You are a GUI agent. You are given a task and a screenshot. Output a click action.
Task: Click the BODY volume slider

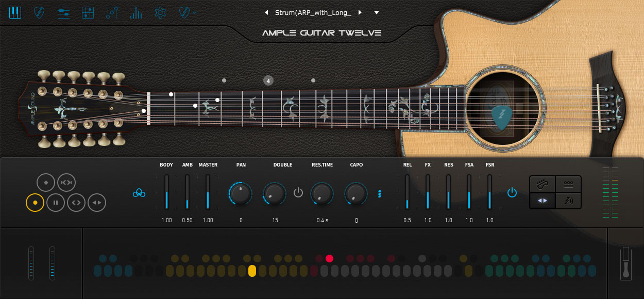click(x=166, y=192)
